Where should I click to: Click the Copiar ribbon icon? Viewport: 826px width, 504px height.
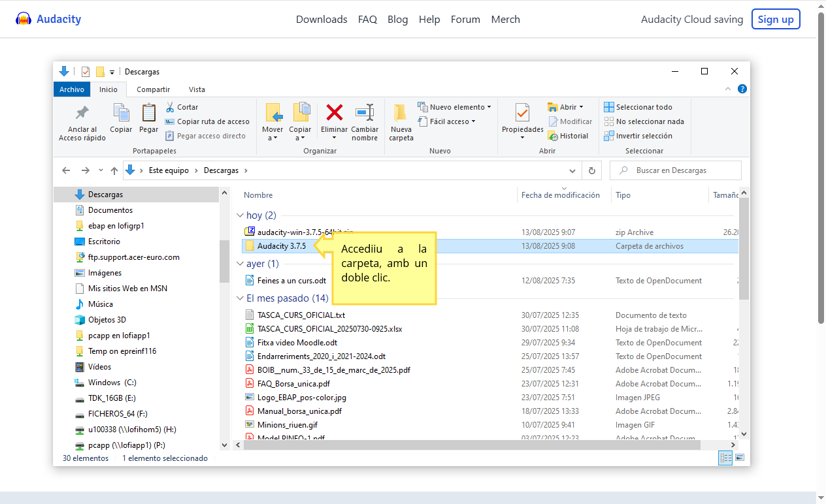121,112
